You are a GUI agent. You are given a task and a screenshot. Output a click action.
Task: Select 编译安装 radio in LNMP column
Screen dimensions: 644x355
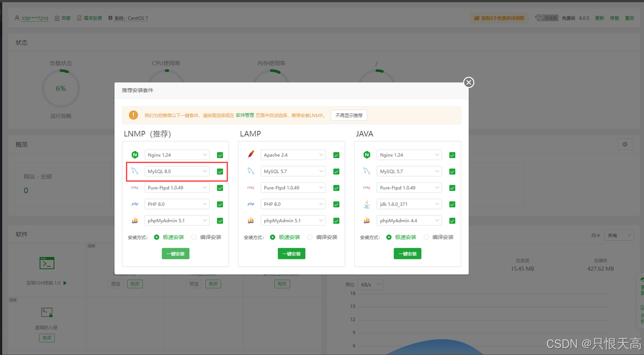pos(194,237)
